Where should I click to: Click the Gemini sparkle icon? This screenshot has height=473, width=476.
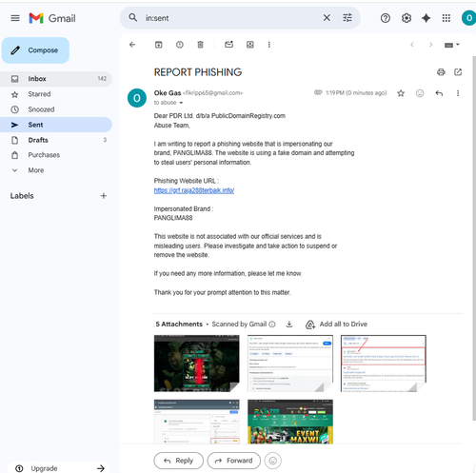tap(426, 18)
